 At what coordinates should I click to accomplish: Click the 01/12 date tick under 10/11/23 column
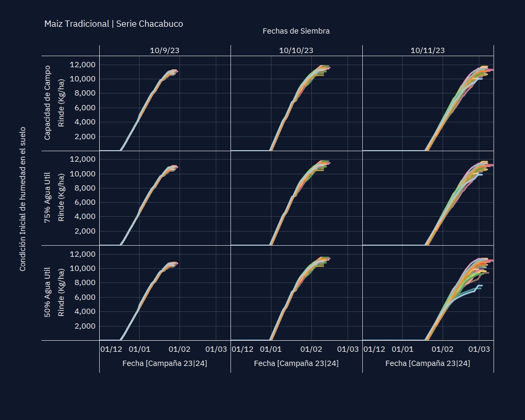[374, 349]
